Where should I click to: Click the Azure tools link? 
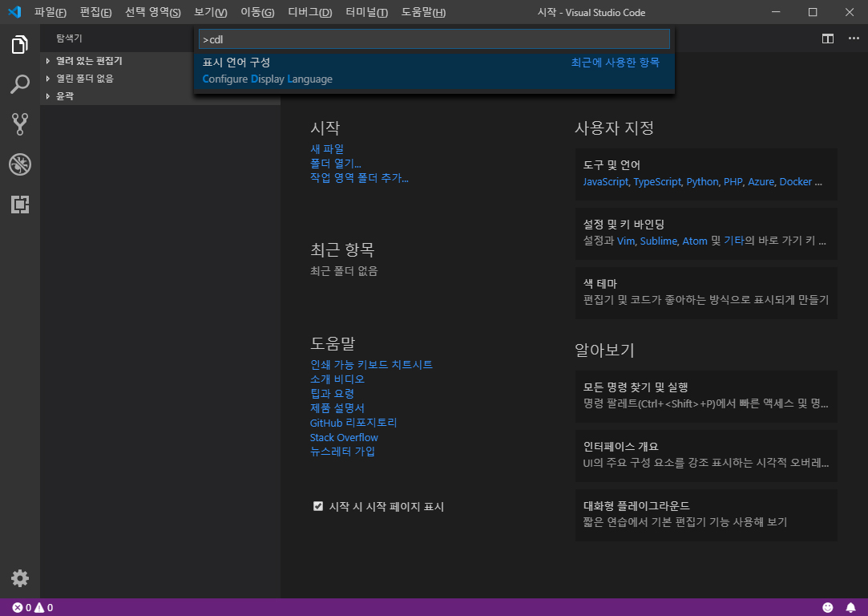pos(761,182)
